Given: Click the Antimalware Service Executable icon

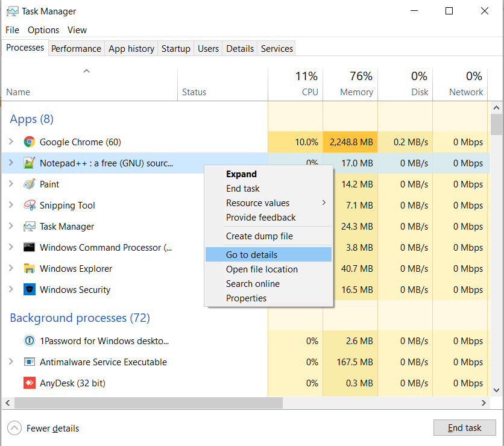Looking at the screenshot, I should coord(30,362).
